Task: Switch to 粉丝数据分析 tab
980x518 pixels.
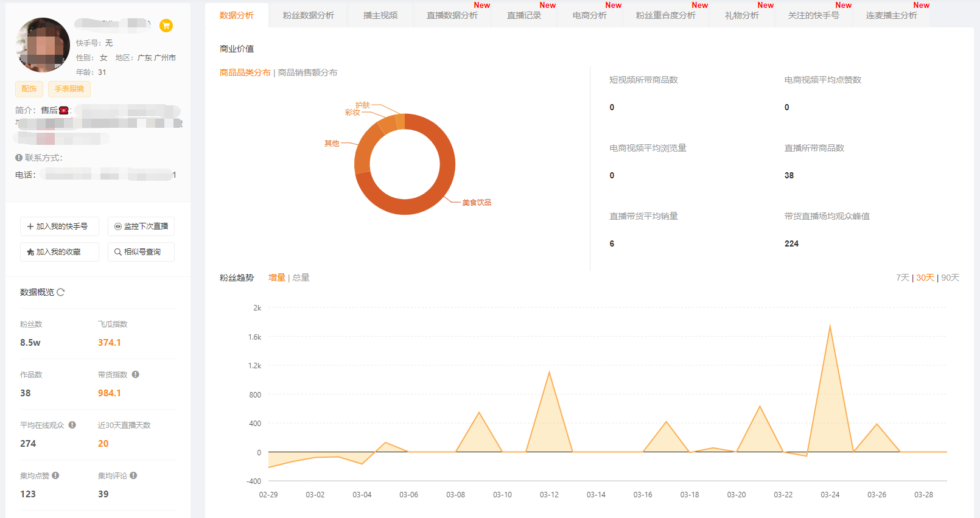Action: 309,15
